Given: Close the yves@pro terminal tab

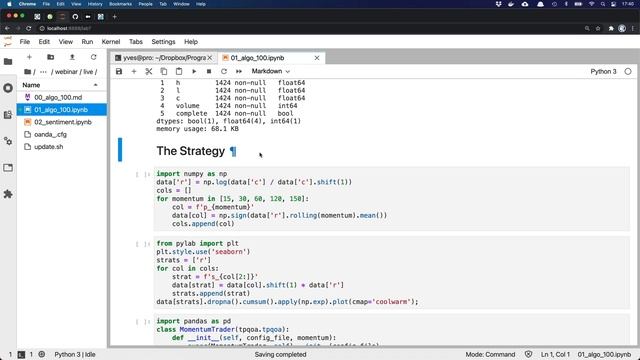Looking at the screenshot, I should point(210,58).
